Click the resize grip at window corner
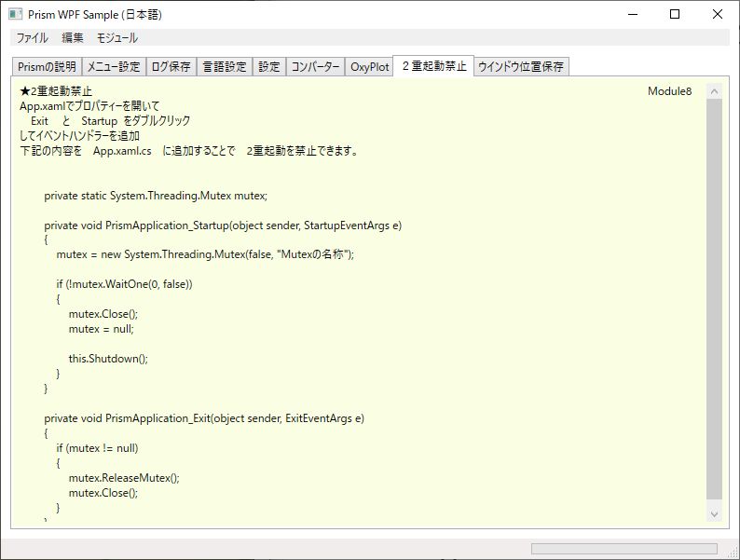This screenshot has height=560, width=740. 733,553
